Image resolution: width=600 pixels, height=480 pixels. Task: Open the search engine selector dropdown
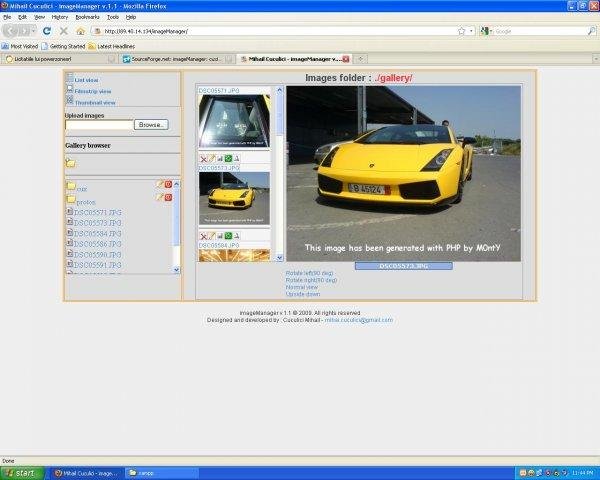[486, 31]
